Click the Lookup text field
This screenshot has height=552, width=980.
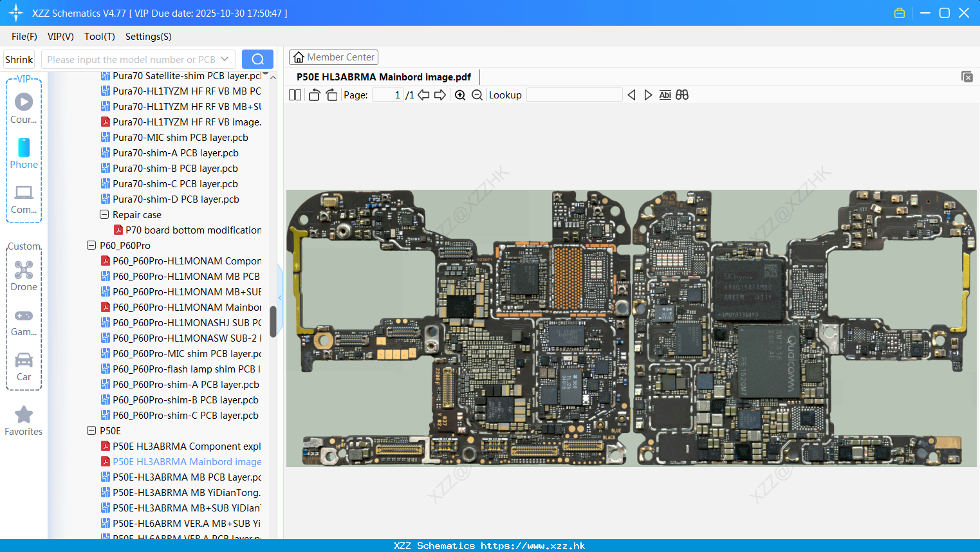click(575, 95)
